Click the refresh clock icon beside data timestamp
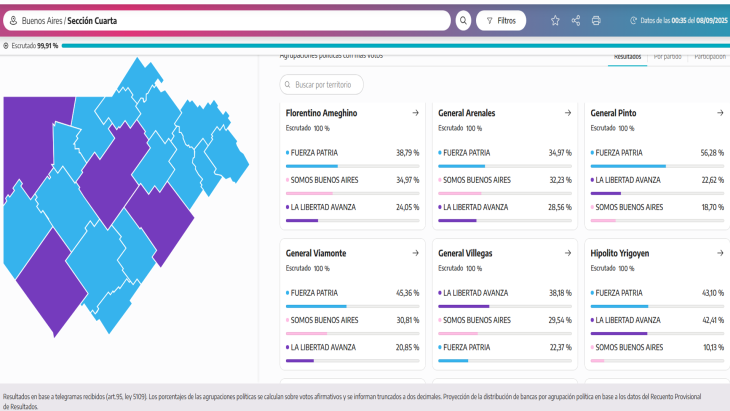This screenshot has width=730, height=411. (x=633, y=20)
